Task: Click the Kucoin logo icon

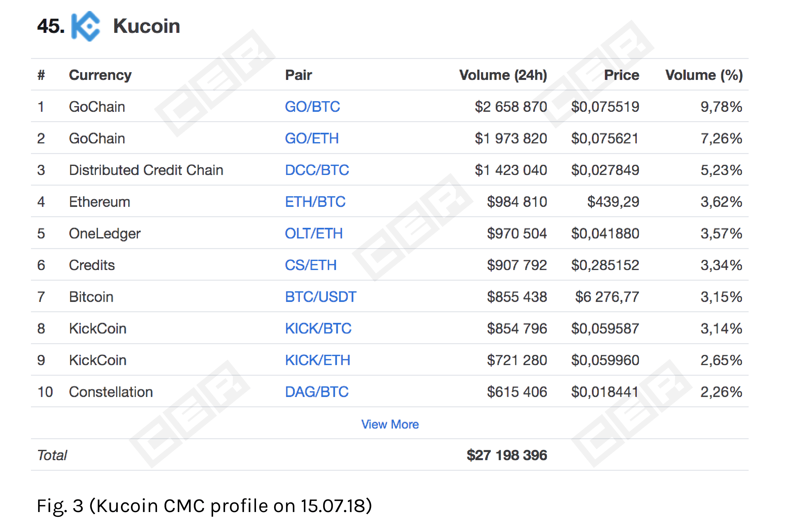Action: [85, 26]
